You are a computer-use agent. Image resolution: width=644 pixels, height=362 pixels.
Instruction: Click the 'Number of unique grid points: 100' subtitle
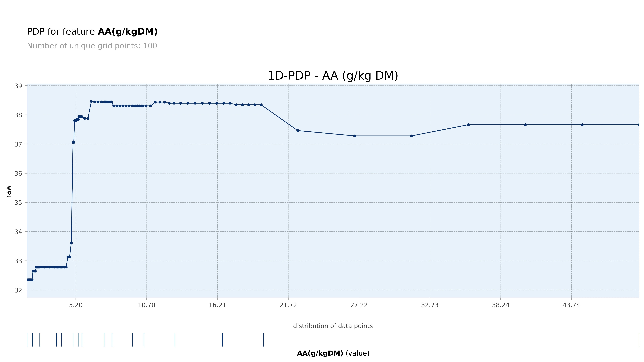pyautogui.click(x=92, y=46)
